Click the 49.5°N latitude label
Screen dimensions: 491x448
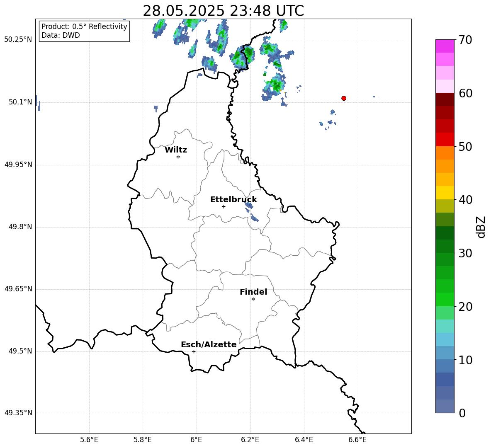pos(20,351)
